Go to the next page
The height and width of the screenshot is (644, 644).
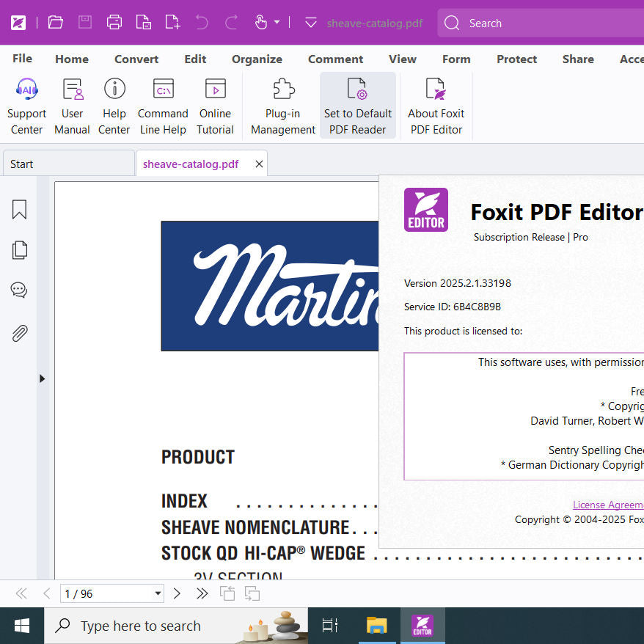[x=177, y=593]
